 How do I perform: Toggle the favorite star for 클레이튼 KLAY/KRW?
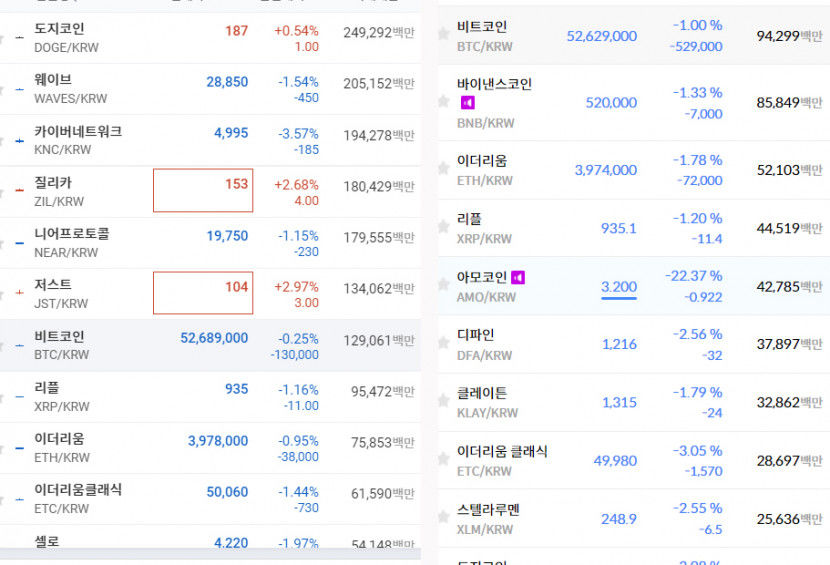click(x=444, y=401)
